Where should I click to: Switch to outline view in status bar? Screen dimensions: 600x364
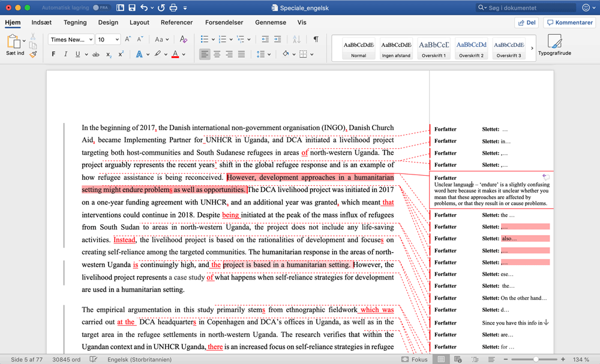click(x=475, y=359)
